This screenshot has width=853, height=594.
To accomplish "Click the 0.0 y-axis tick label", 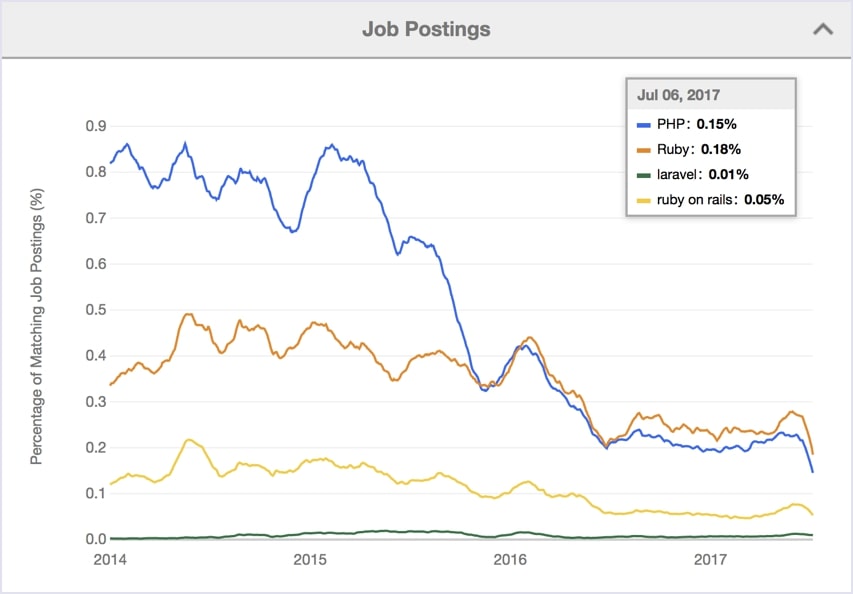I will [x=93, y=539].
